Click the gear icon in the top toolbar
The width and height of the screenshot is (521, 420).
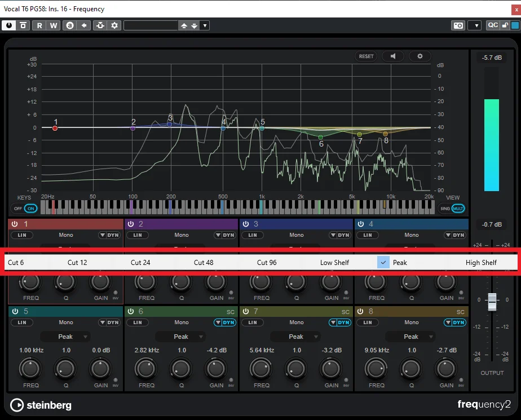114,25
